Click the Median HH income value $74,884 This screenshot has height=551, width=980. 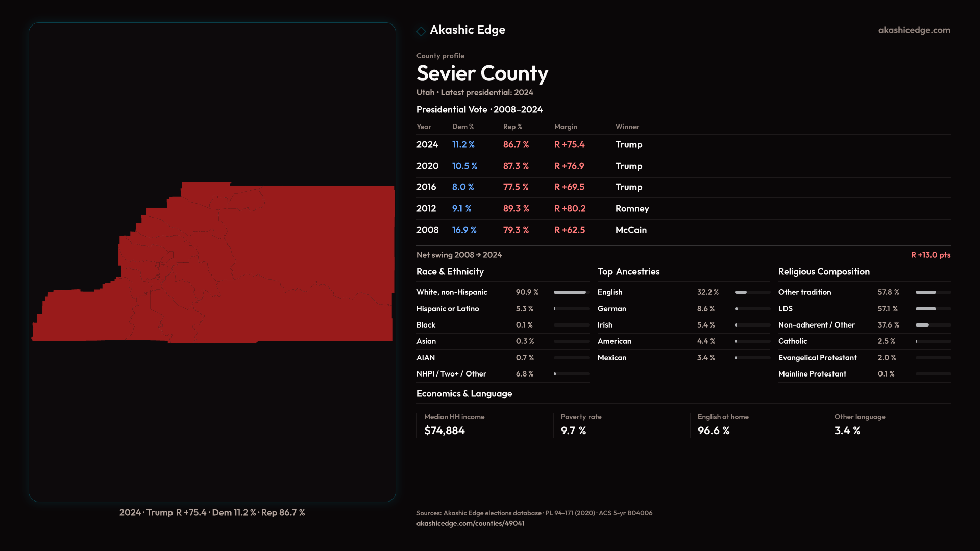coord(445,431)
